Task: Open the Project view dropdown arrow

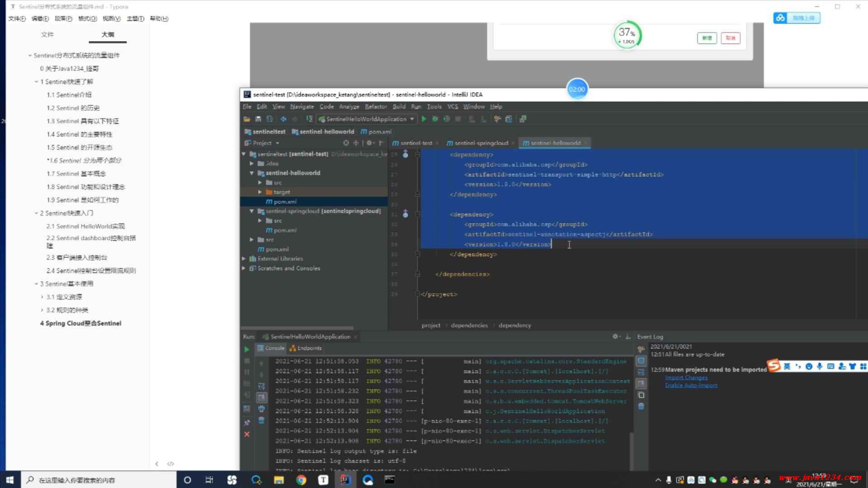Action: [277, 143]
